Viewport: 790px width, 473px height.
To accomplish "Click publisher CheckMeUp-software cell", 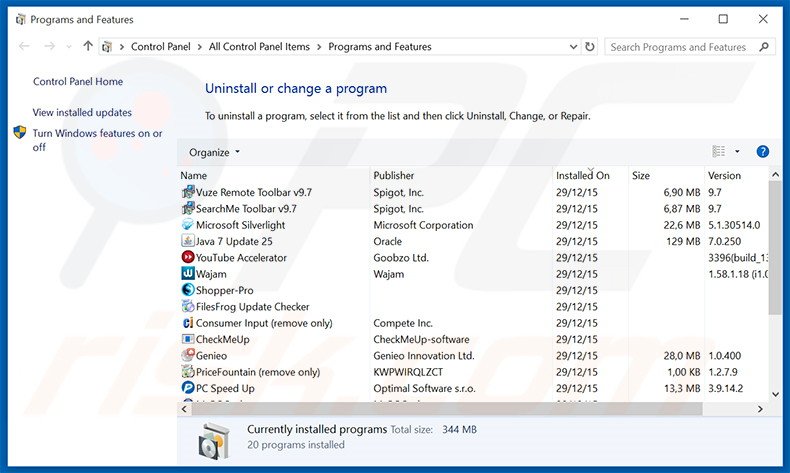I will tap(421, 339).
